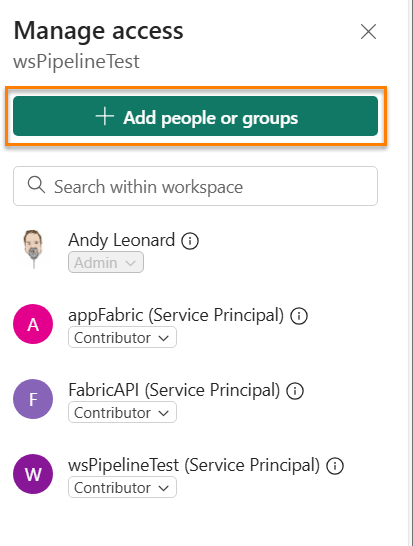
Task: Click the search magnifier icon
Action: click(x=36, y=185)
